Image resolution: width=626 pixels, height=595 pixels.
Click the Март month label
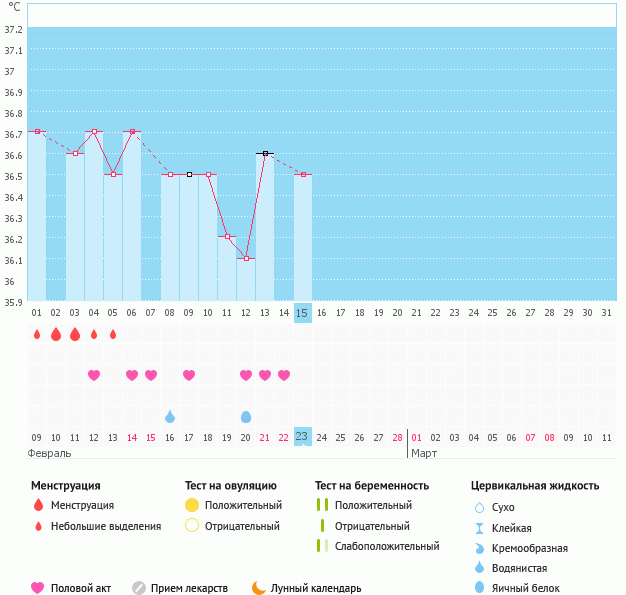[x=424, y=453]
